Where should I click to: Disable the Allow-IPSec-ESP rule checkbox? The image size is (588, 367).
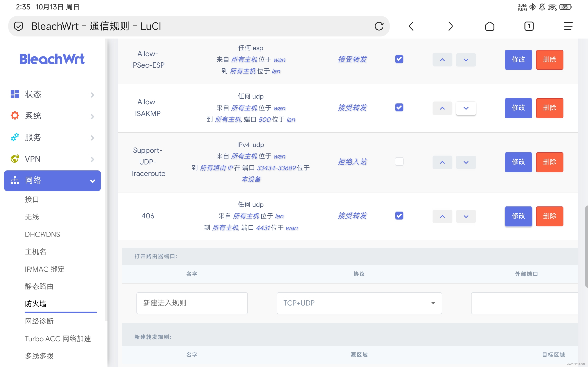(399, 59)
